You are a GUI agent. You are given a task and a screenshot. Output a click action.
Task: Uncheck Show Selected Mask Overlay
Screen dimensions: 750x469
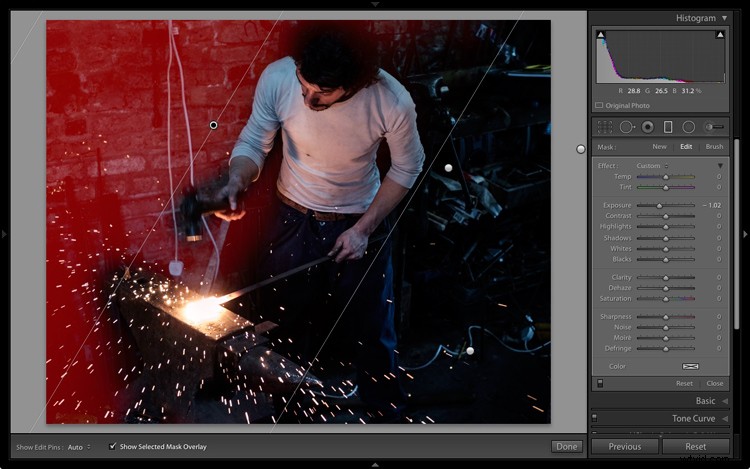point(112,447)
